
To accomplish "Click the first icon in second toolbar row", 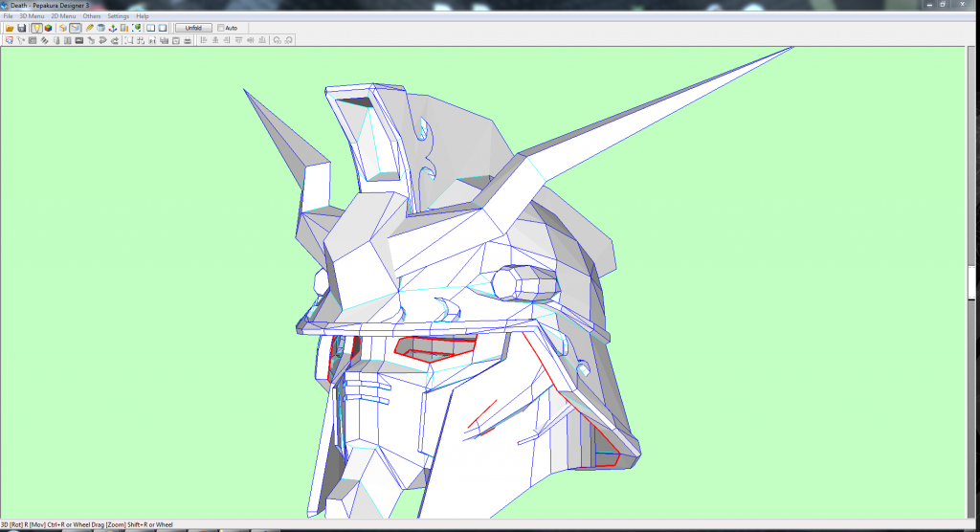I will [x=10, y=40].
